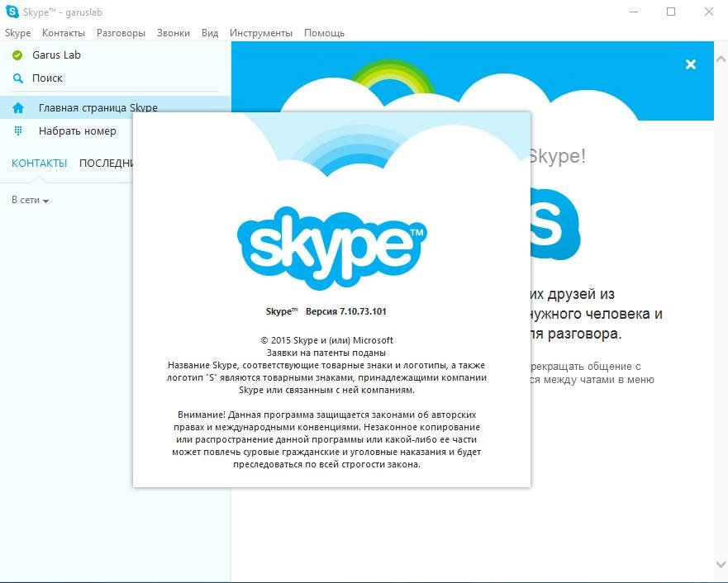
Task: Open the Skype menu
Action: pos(17,33)
